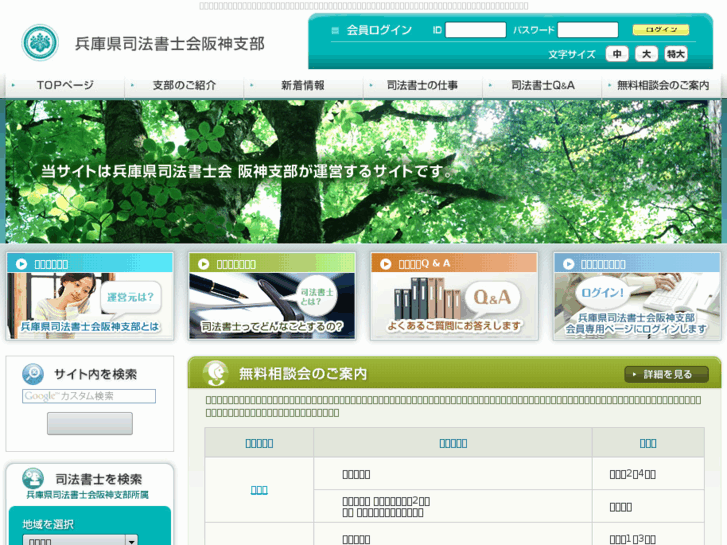Open the 司法書士の仕事 menu item

pos(422,85)
